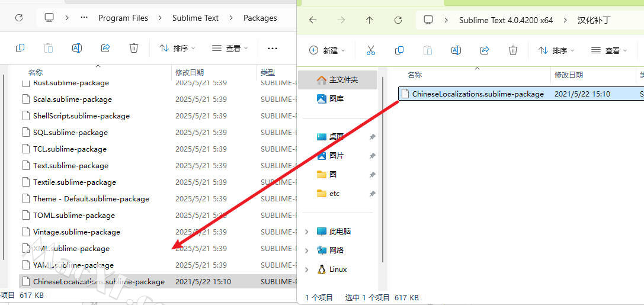Sort left window by 类型 column
This screenshot has height=305, width=644.
(x=268, y=72)
